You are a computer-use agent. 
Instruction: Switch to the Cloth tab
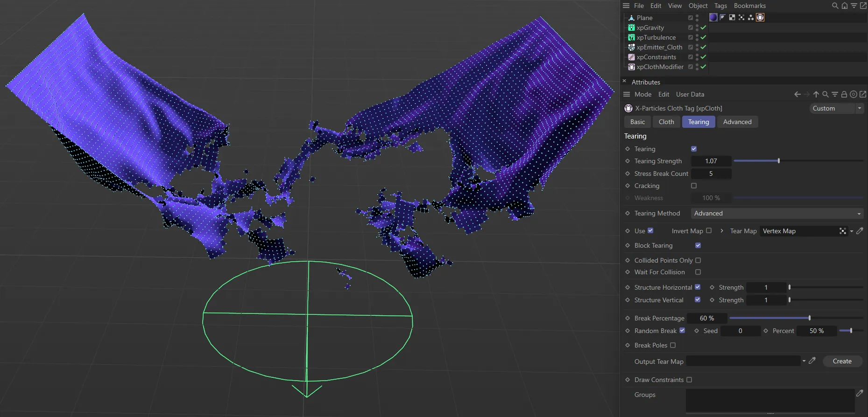[666, 122]
